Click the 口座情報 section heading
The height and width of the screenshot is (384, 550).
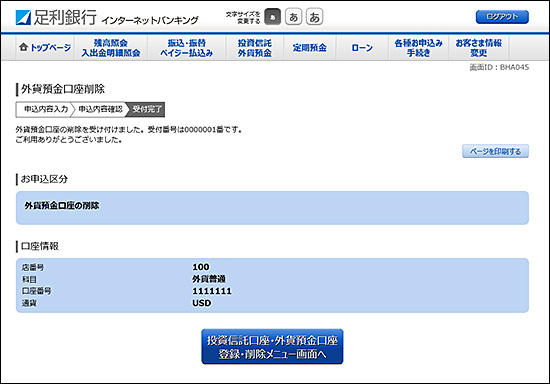(x=40, y=246)
